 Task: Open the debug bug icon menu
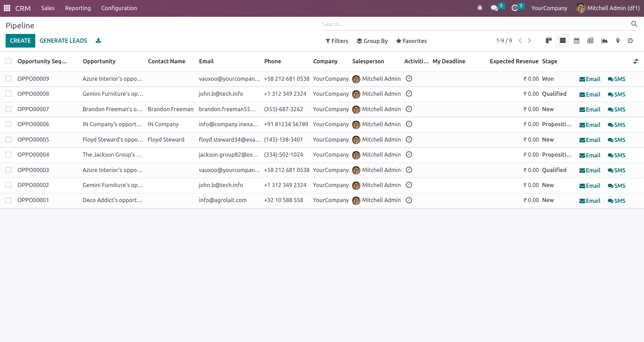(480, 8)
